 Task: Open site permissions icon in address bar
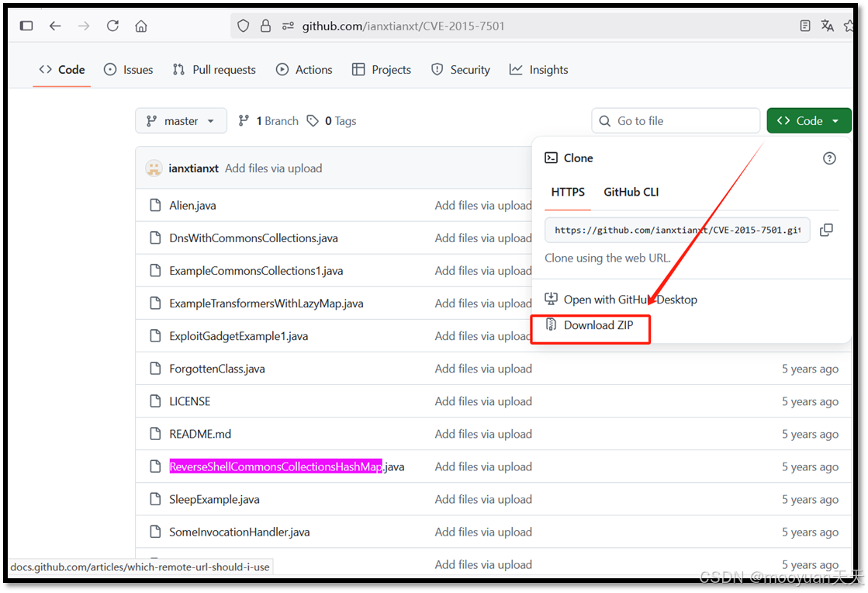288,26
